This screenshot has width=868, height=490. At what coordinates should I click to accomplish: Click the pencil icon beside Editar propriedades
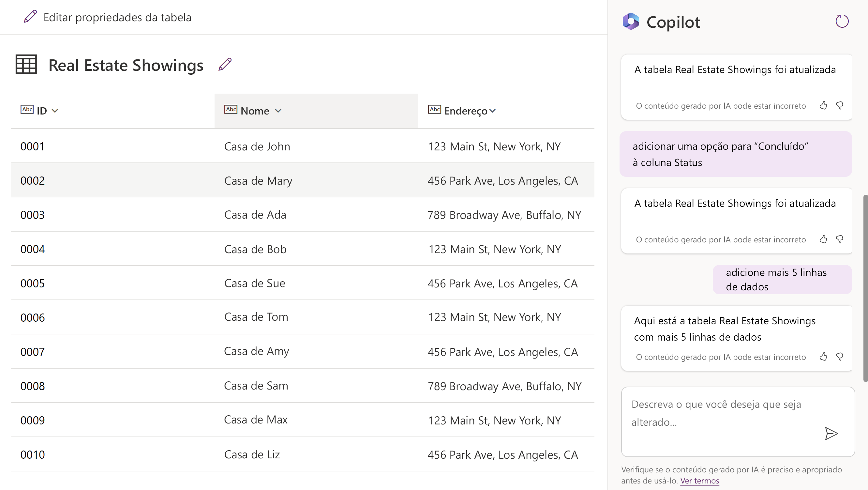pos(30,16)
